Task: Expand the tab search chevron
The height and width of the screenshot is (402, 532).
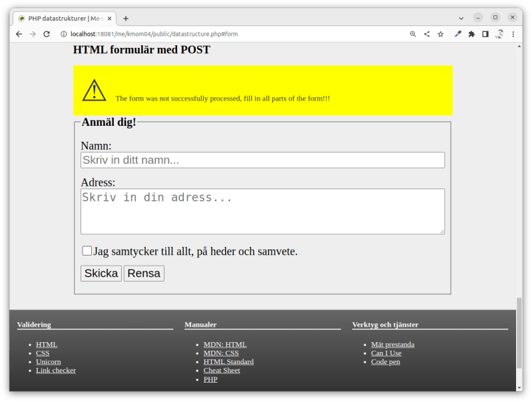Action: coord(461,19)
